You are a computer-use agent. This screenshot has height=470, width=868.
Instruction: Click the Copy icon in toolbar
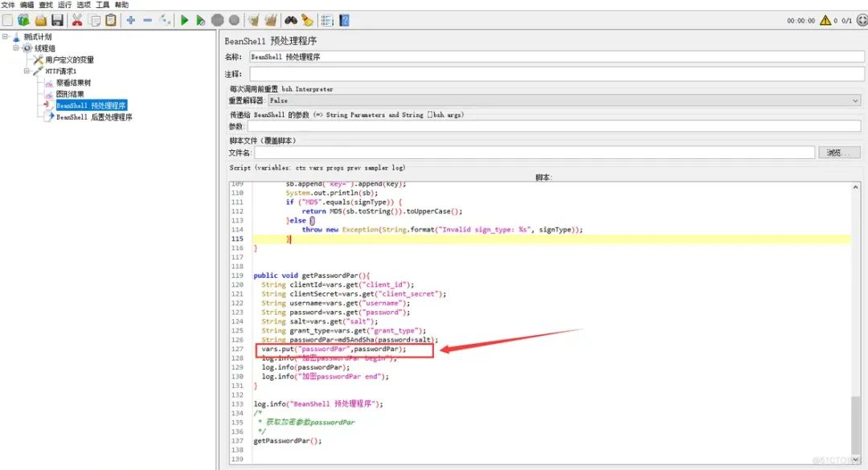tap(95, 20)
